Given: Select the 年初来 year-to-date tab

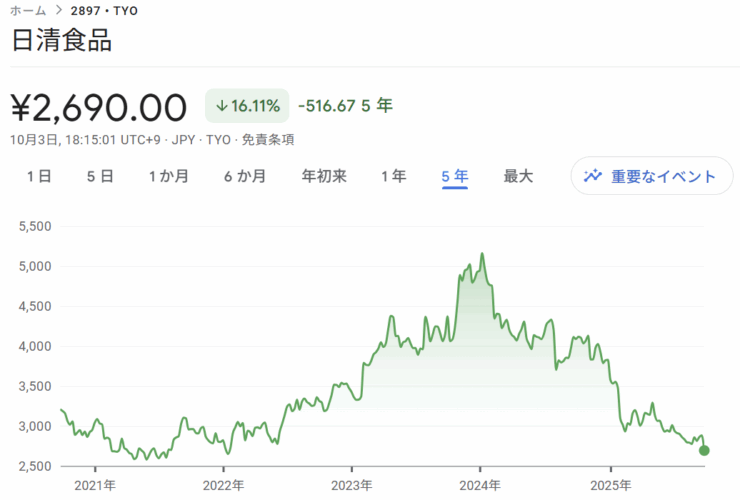Looking at the screenshot, I should pos(324,176).
